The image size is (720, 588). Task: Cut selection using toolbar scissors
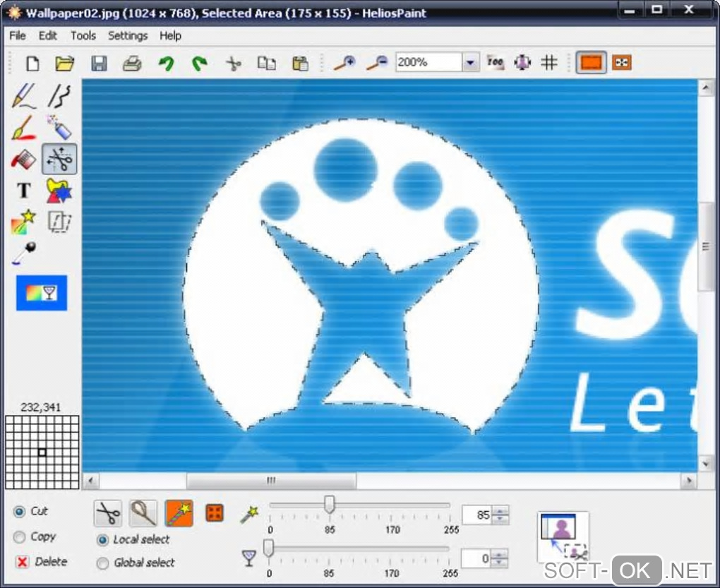coord(234,63)
